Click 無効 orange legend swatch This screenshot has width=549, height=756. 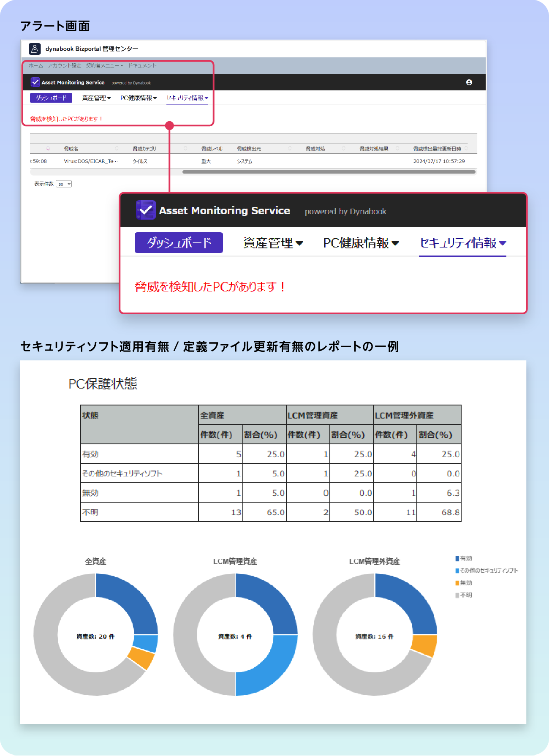point(457,583)
